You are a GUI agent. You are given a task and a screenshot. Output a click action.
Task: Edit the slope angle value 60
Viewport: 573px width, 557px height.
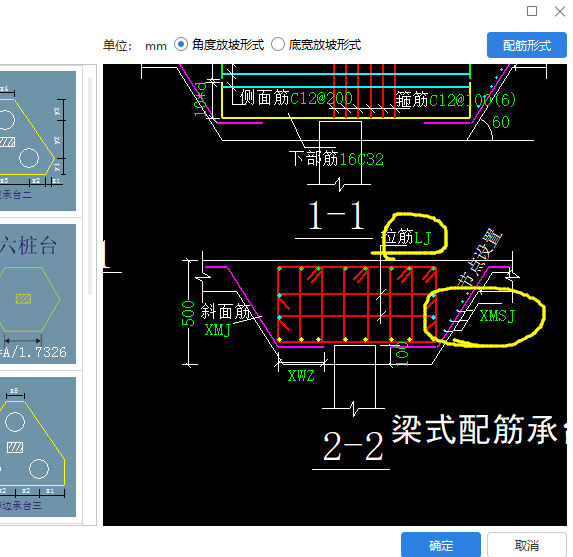[501, 122]
